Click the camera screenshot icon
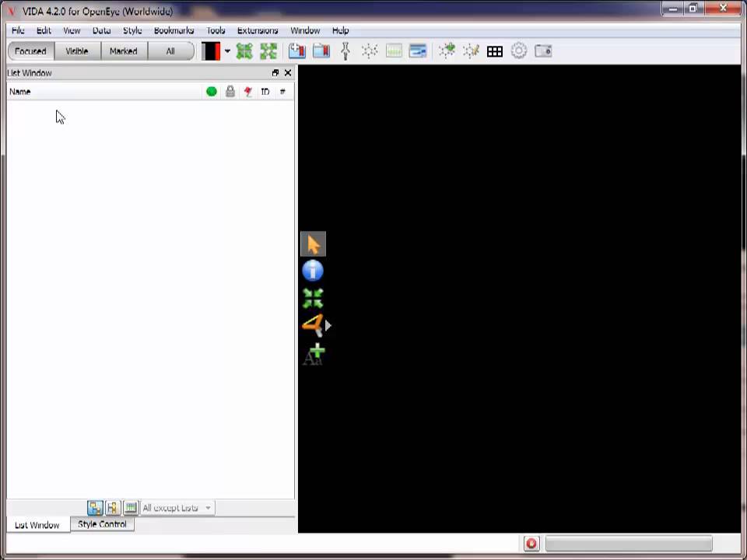The image size is (747, 560). (x=544, y=51)
